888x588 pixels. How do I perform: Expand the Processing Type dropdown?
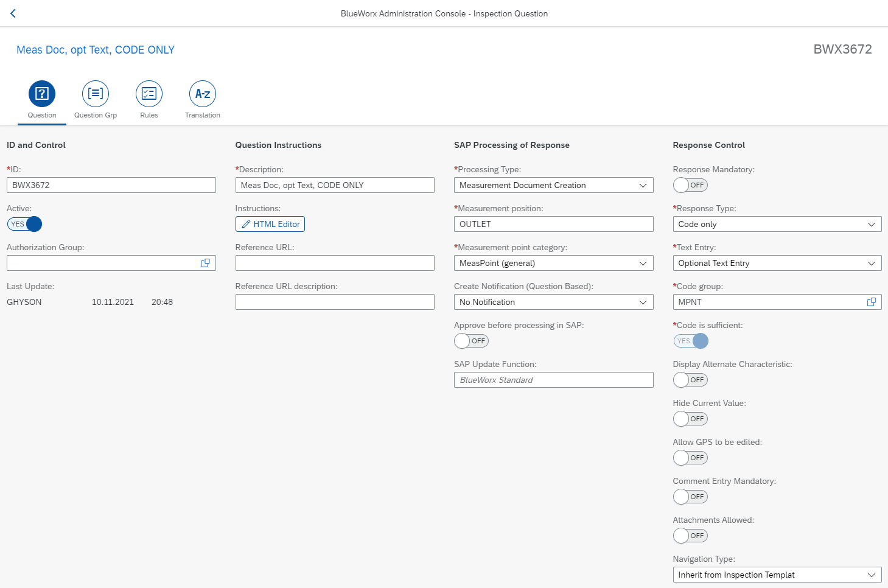click(643, 185)
